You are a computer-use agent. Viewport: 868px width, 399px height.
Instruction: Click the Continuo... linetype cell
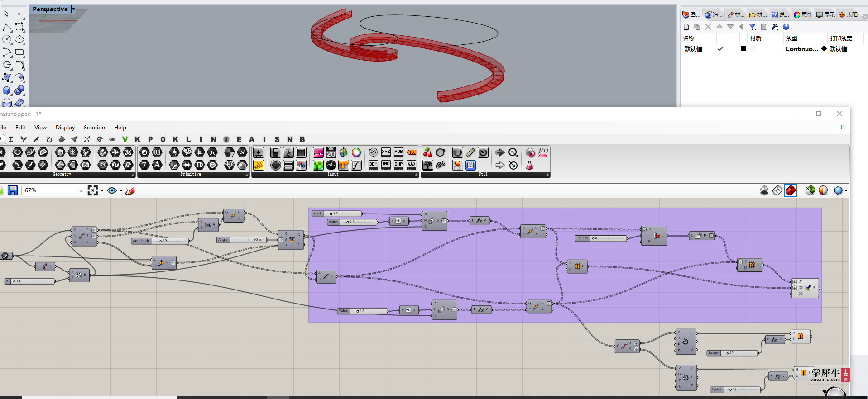pos(801,49)
